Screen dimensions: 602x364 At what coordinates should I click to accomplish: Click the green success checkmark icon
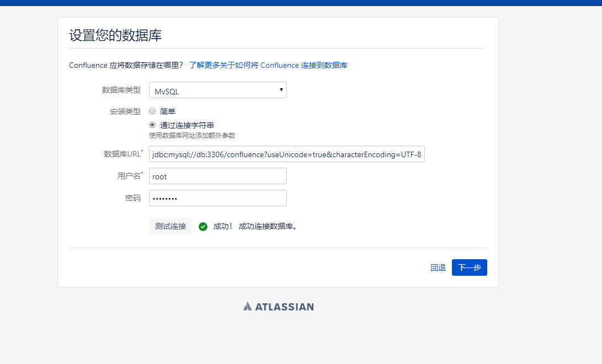coord(203,227)
